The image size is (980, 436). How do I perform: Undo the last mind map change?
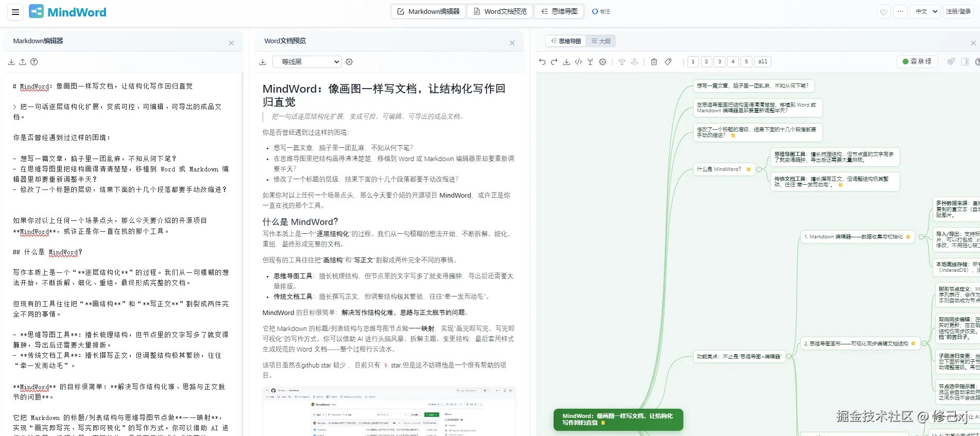542,62
